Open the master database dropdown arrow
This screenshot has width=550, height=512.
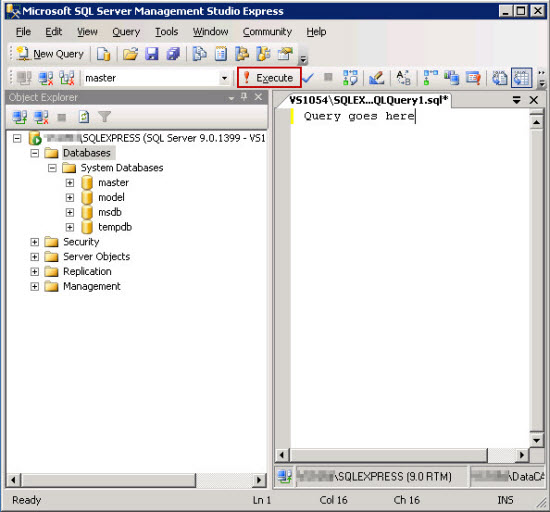tap(224, 78)
